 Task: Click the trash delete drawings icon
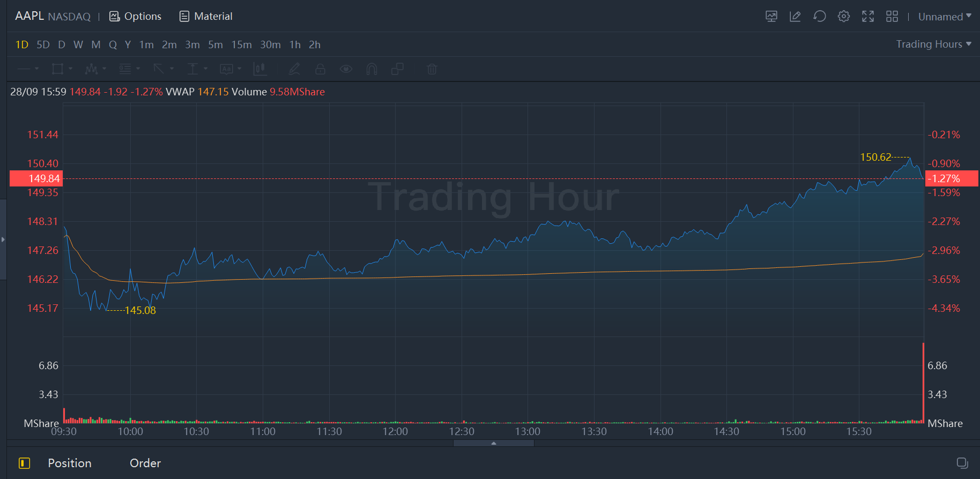[x=432, y=69]
